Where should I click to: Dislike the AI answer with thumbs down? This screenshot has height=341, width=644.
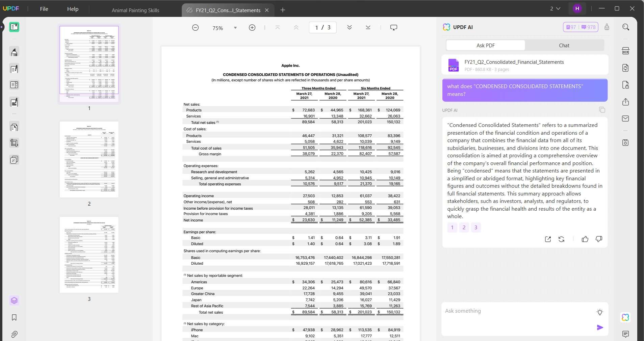click(599, 239)
